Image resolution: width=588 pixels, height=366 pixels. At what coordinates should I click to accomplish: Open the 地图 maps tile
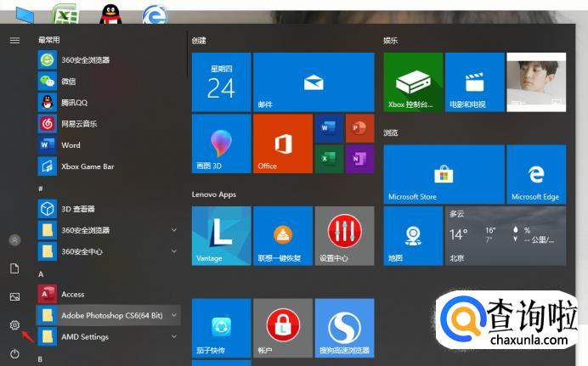413,236
